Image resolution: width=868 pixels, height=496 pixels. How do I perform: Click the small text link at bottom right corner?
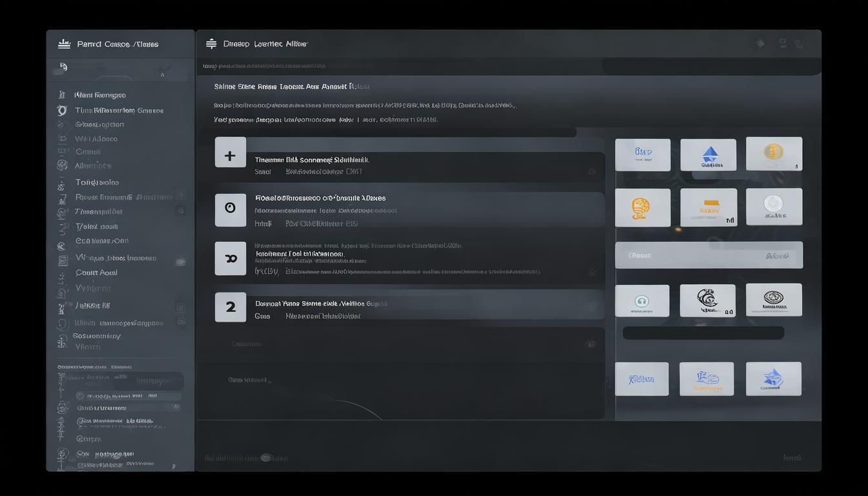click(792, 458)
